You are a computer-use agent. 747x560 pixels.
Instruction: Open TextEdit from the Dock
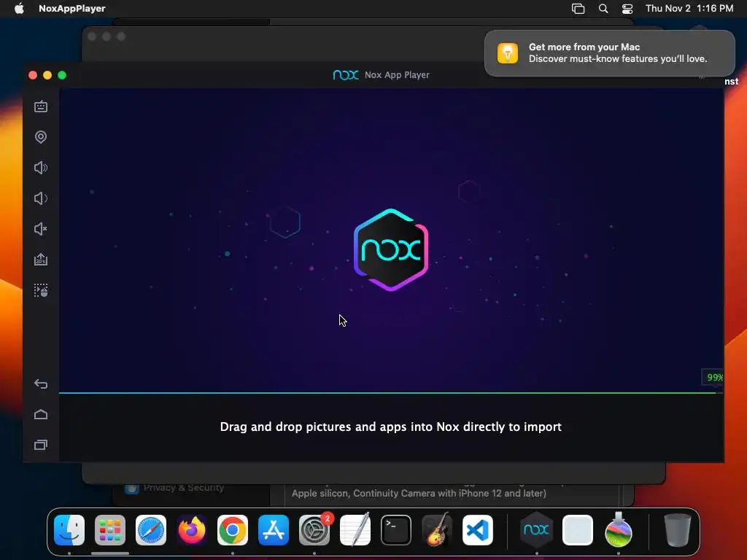355,530
